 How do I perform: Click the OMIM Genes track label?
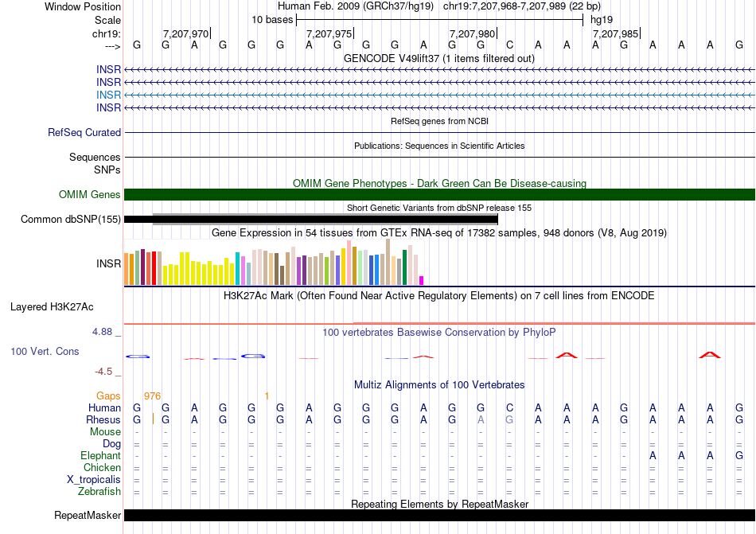[89, 194]
